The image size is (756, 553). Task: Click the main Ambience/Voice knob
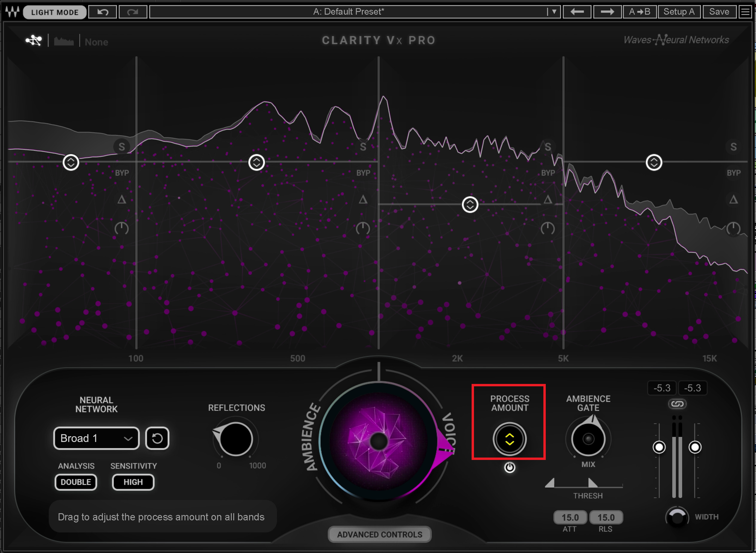tap(379, 441)
